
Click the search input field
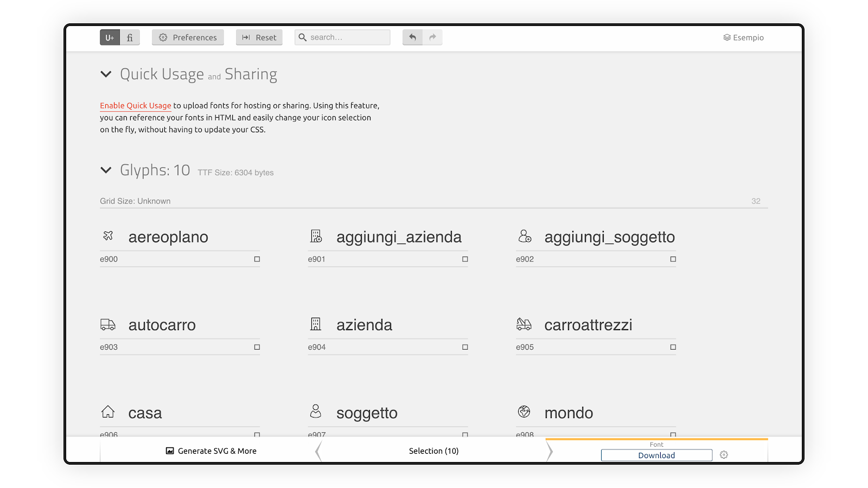[x=342, y=37]
